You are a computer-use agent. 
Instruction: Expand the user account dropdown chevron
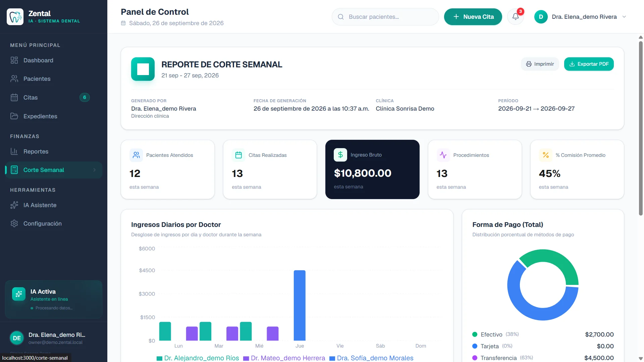click(x=624, y=17)
